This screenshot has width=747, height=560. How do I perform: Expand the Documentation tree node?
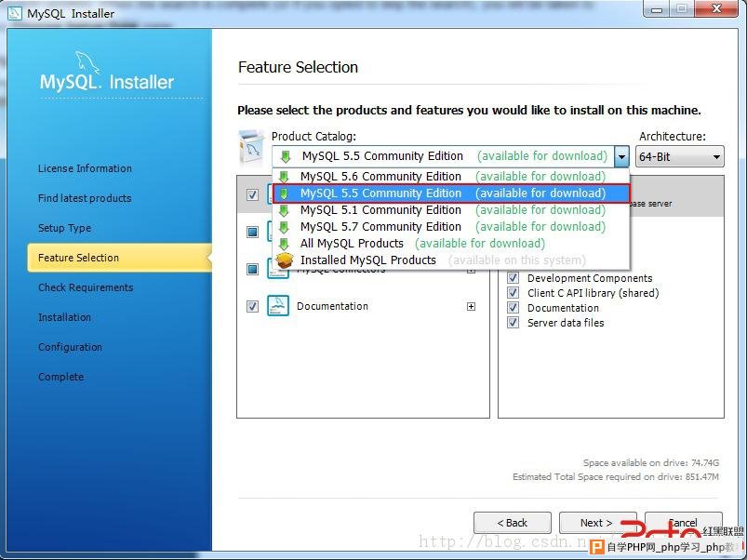click(x=471, y=306)
